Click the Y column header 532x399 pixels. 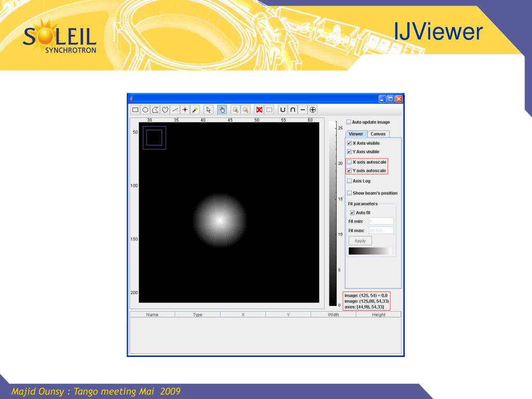point(288,315)
